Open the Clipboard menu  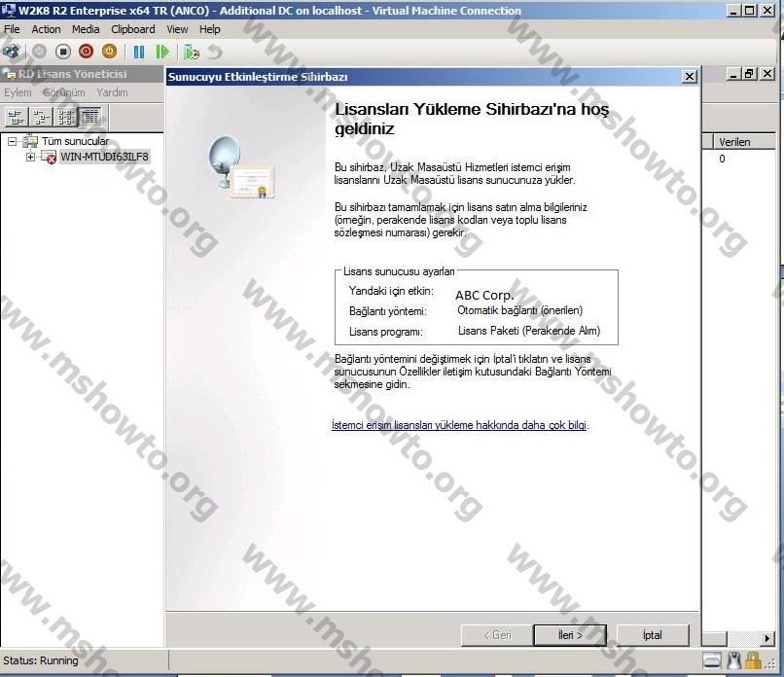click(x=133, y=29)
